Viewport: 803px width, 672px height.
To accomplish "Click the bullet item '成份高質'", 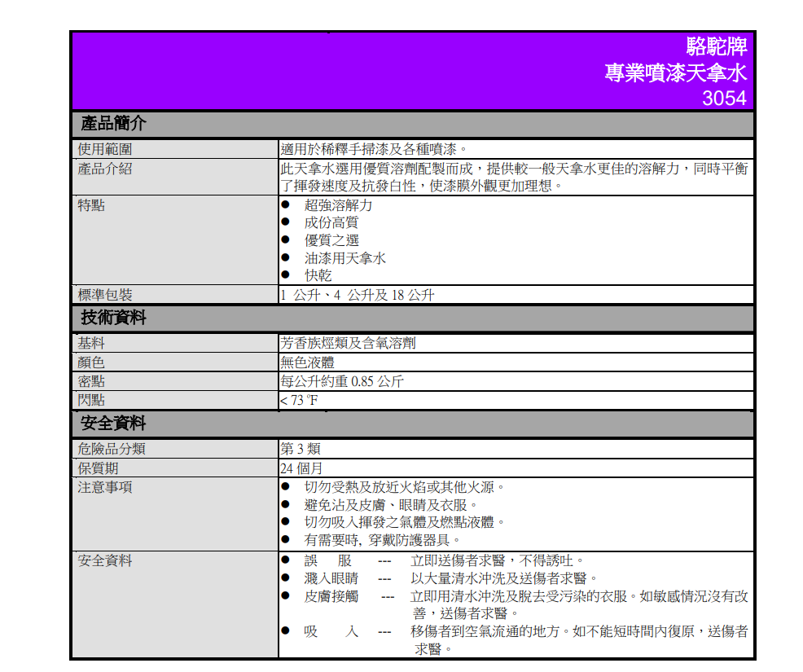I will pos(331,223).
